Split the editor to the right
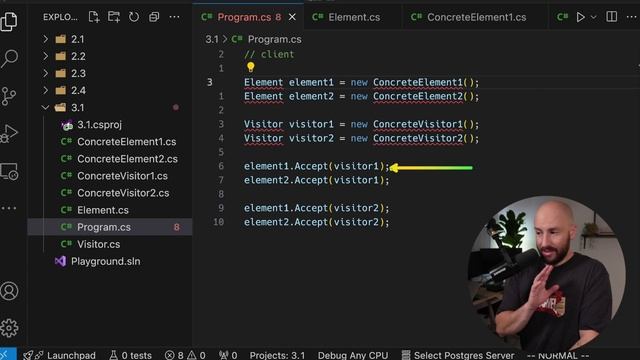 click(611, 17)
